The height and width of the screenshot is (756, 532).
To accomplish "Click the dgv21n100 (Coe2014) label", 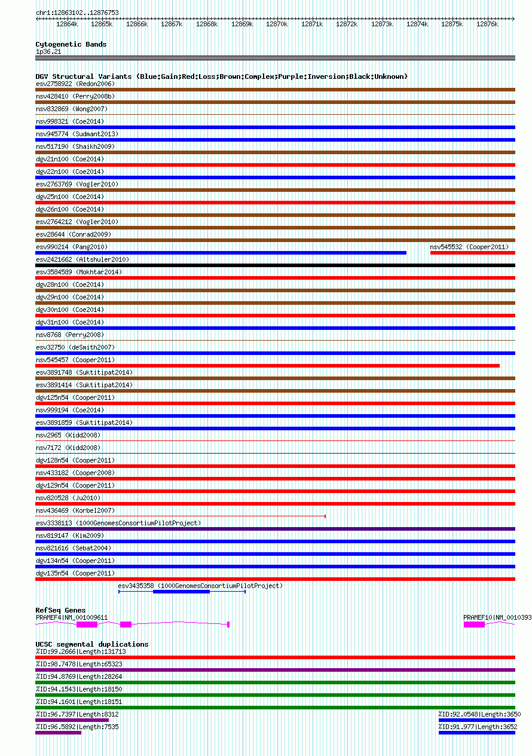I will pos(70,159).
